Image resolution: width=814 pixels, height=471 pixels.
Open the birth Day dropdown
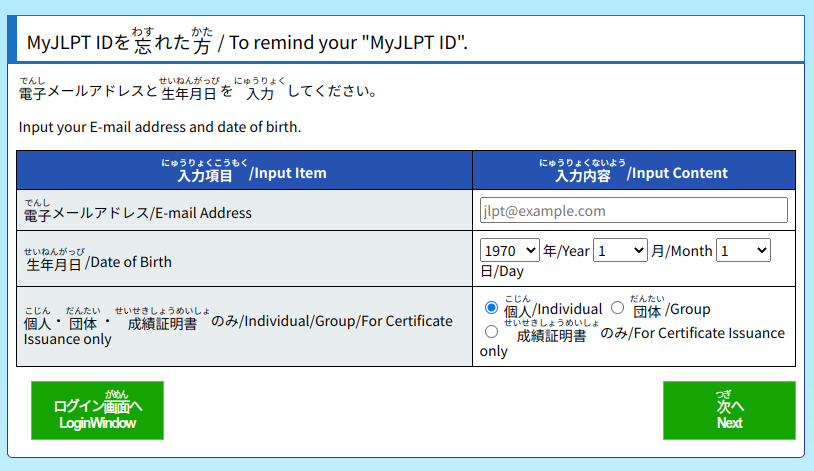pos(743,251)
